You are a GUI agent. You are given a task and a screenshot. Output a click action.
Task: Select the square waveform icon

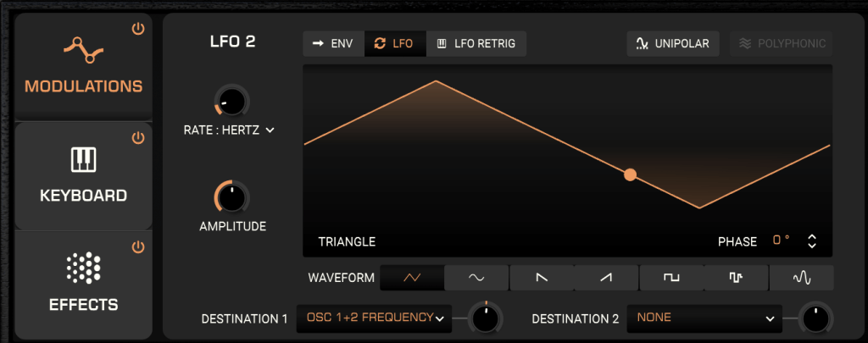(671, 277)
